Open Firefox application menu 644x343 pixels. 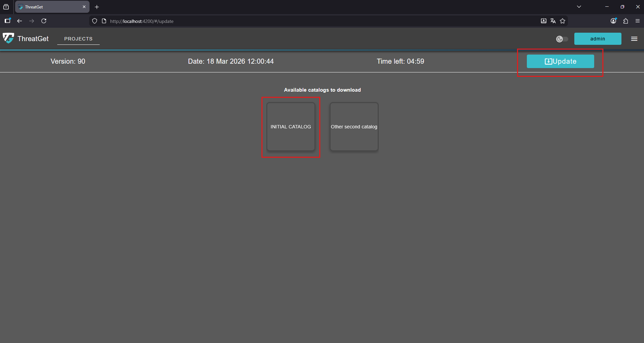pos(638,21)
